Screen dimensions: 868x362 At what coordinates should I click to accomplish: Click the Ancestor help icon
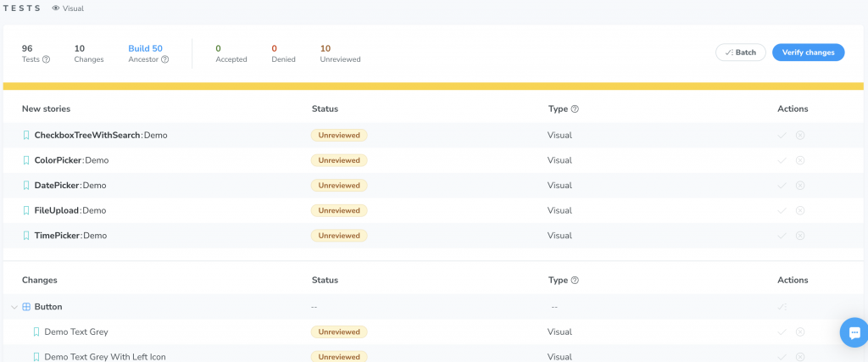click(x=165, y=59)
